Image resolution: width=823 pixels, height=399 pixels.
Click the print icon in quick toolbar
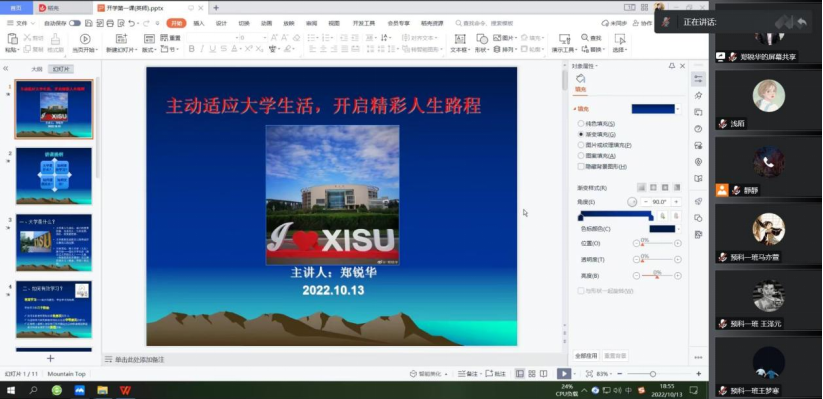110,23
